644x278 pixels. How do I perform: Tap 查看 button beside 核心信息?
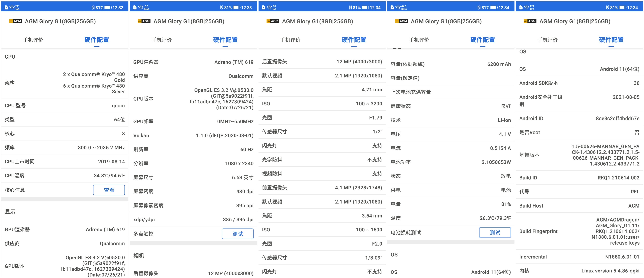pos(109,190)
